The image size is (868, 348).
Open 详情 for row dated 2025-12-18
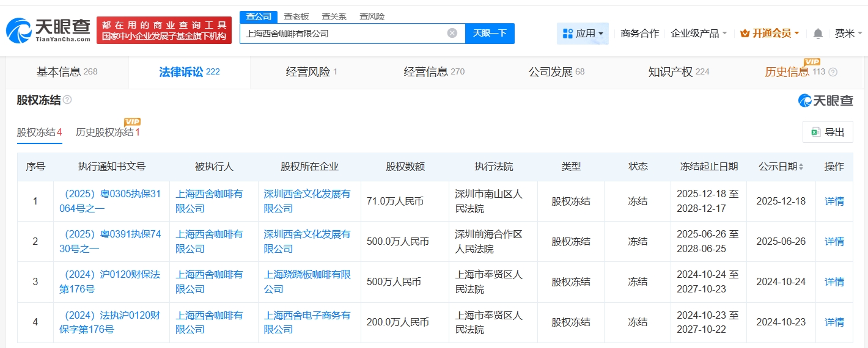pyautogui.click(x=834, y=201)
